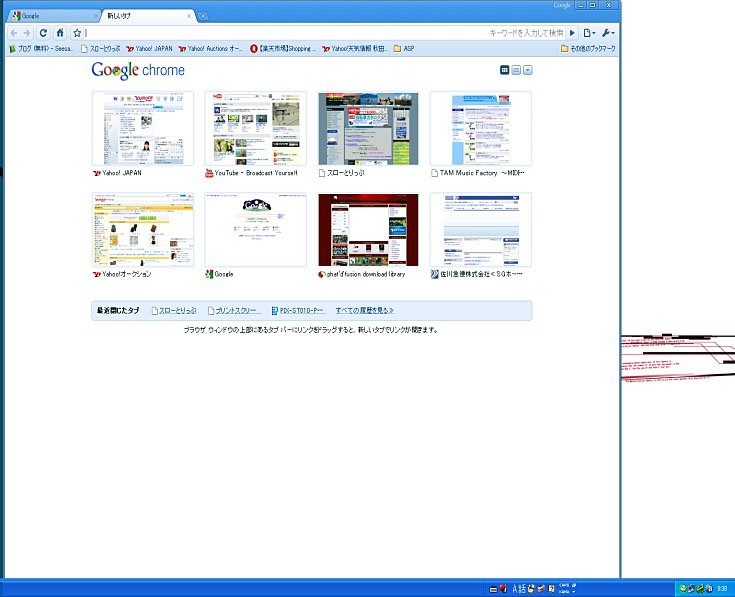Image resolution: width=735 pixels, height=597 pixels.
Task: Switch to thumbnail grid view
Action: [504, 70]
